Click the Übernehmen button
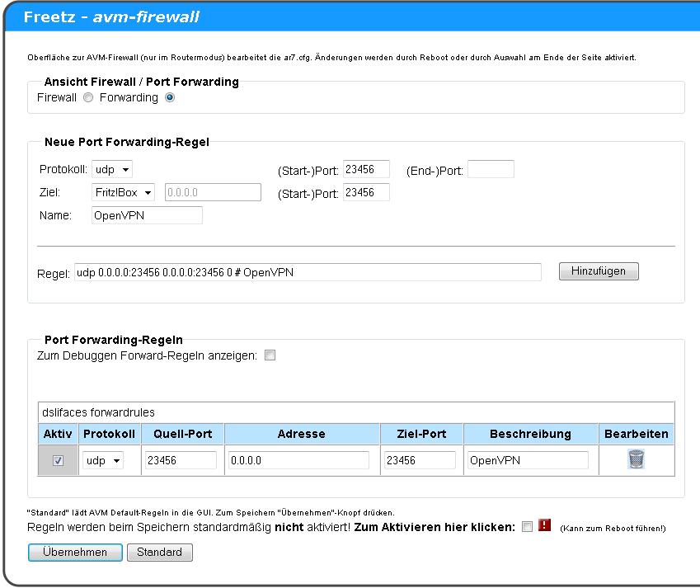 (75, 553)
